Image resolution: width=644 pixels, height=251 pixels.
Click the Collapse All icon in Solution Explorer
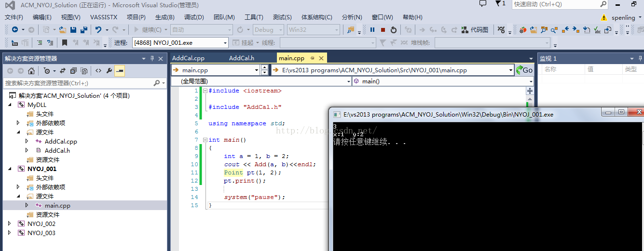coord(73,71)
